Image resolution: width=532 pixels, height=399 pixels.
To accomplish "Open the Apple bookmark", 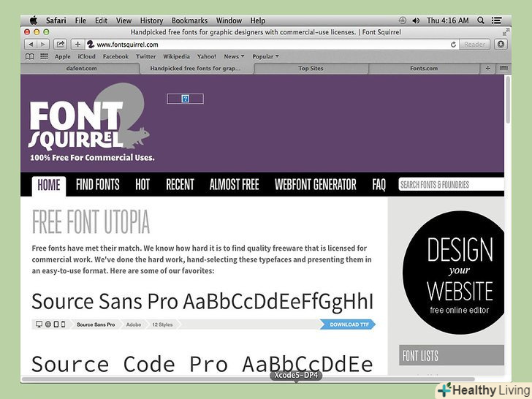I will coord(63,57).
